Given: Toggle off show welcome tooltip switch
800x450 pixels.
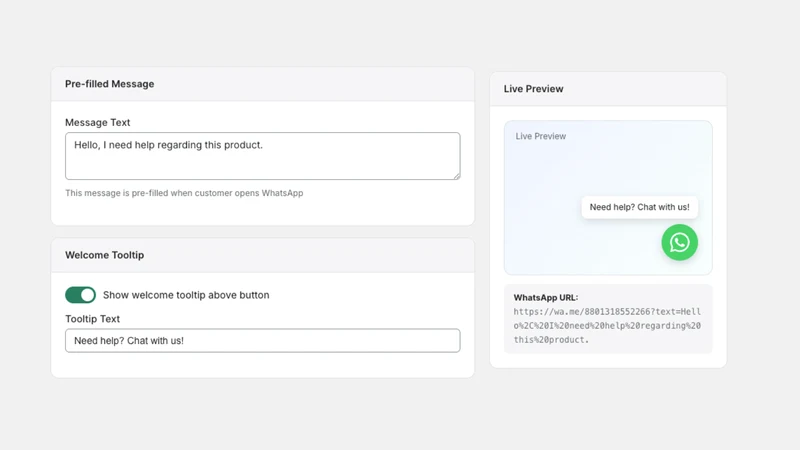Looking at the screenshot, I should click(x=81, y=295).
